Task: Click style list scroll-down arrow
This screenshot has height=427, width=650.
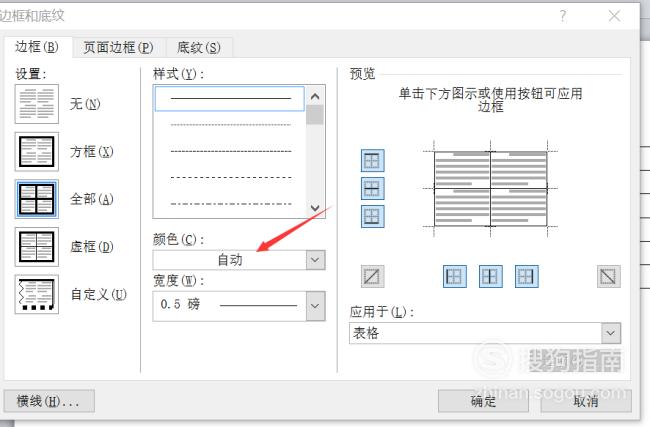Action: coord(315,208)
